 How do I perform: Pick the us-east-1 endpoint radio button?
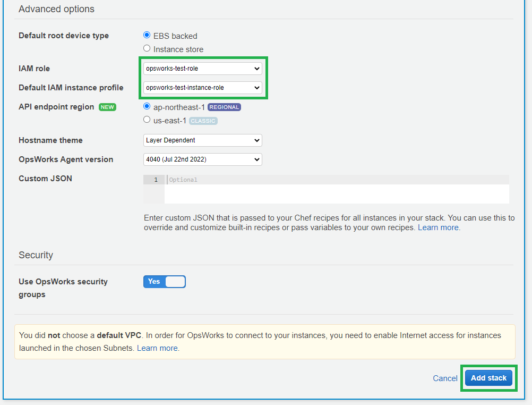coord(147,120)
